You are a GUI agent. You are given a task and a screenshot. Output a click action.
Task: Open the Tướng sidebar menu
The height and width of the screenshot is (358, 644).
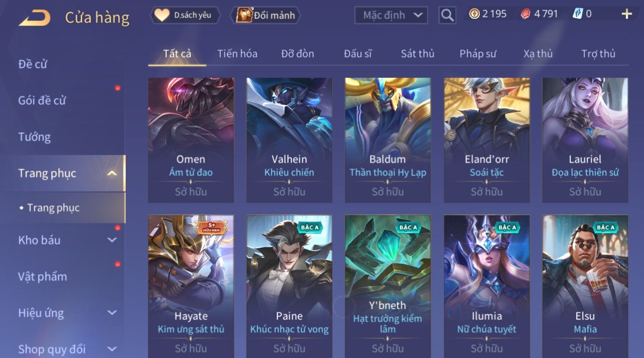(x=34, y=137)
